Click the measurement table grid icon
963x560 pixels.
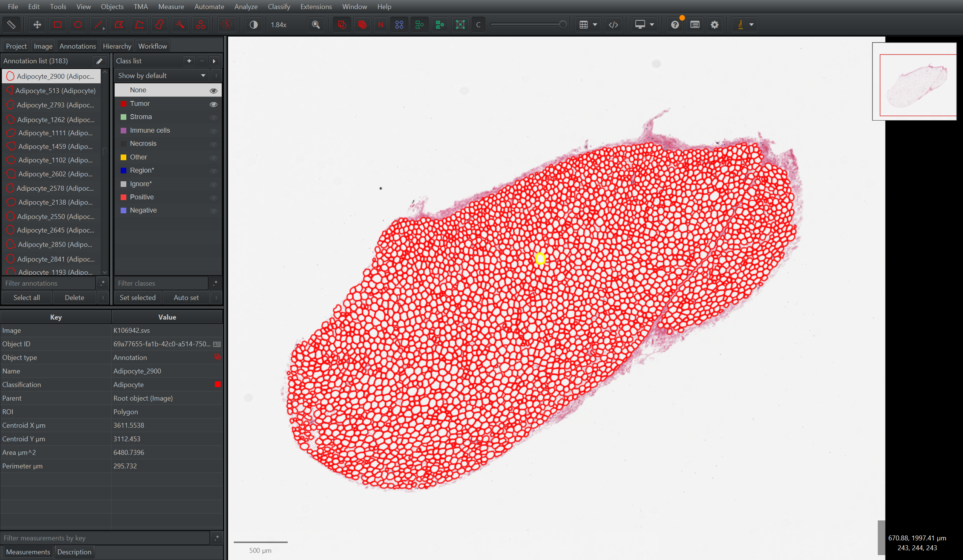tap(584, 25)
